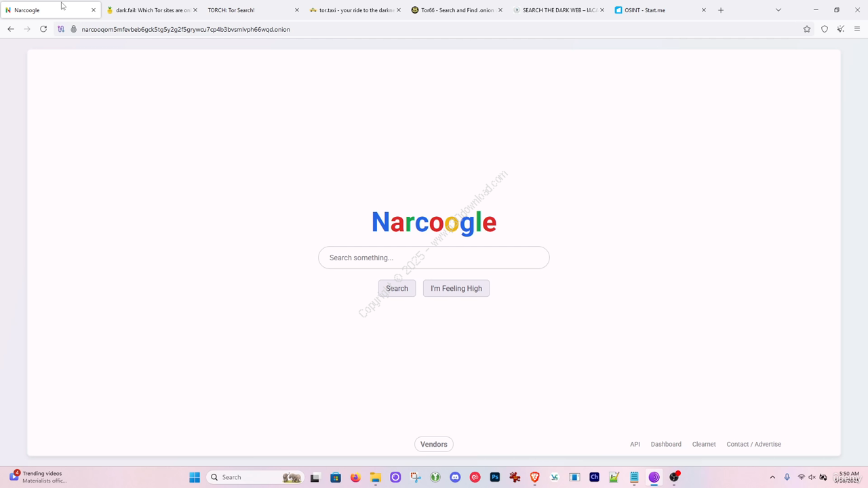This screenshot has height=488, width=868.
Task: Open the Trending videos widget
Action: tap(39, 477)
